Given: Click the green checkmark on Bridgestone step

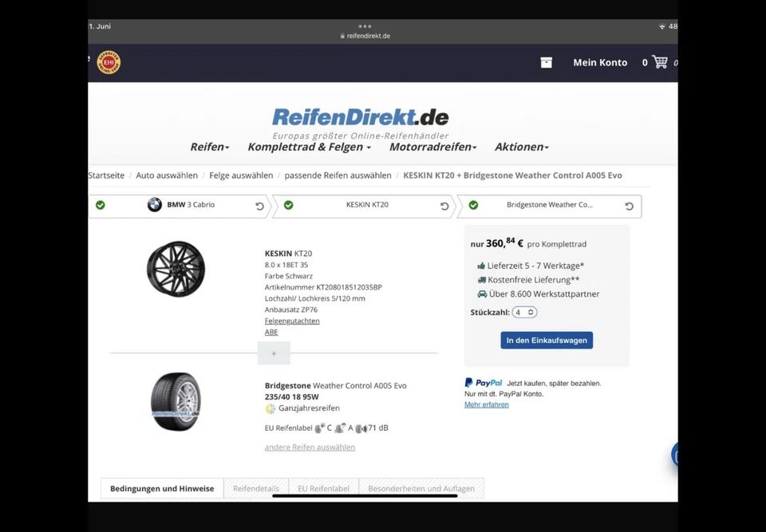Looking at the screenshot, I should (x=473, y=205).
